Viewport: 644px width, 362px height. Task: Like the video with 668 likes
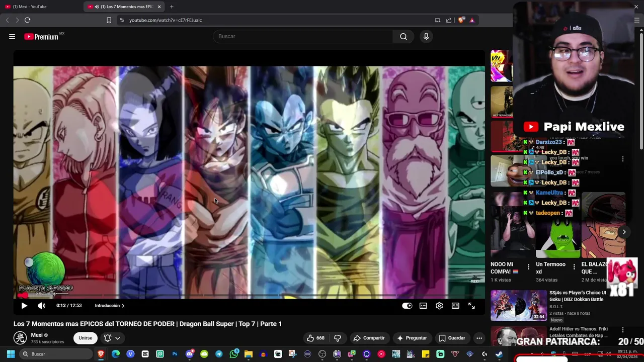click(315, 338)
